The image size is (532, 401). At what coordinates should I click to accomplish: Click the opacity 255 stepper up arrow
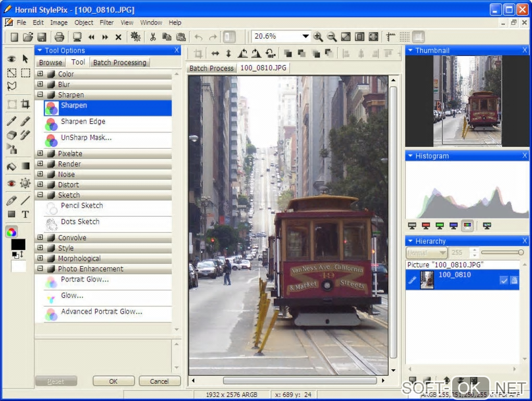coord(474,250)
